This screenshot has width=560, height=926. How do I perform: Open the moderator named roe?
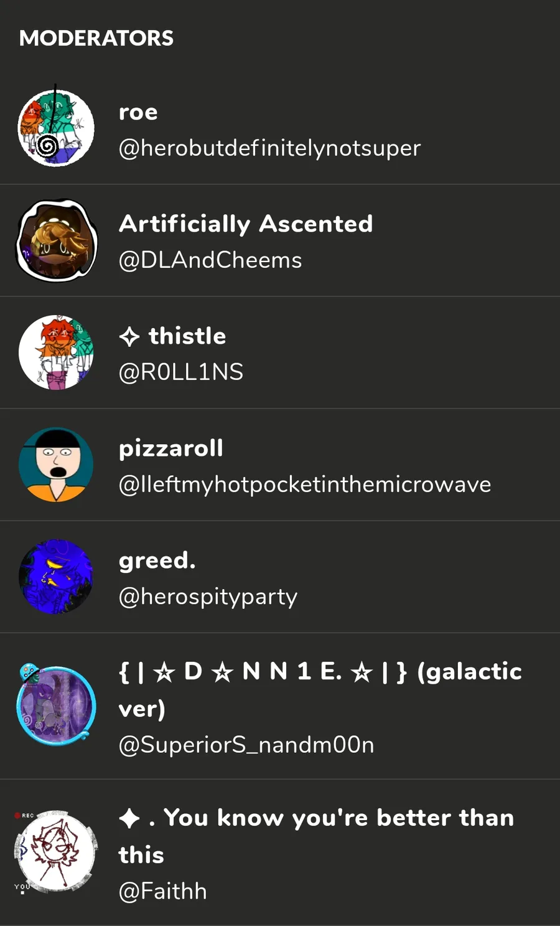tap(138, 112)
